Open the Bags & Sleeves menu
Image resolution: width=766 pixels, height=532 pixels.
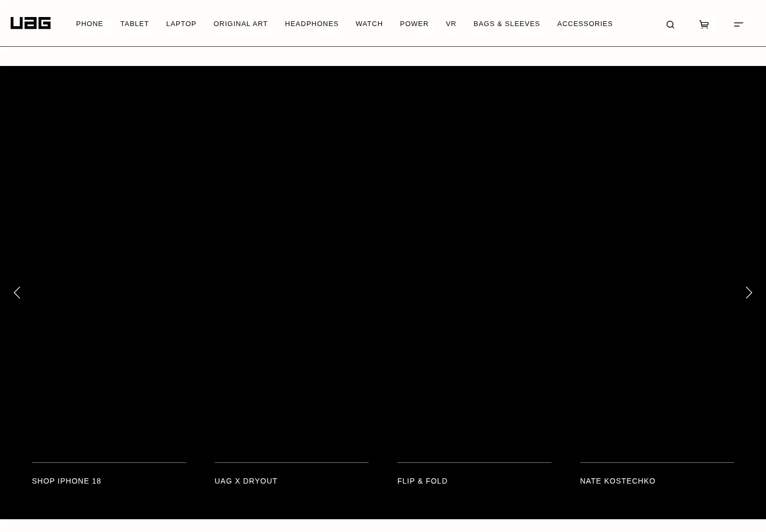click(506, 24)
